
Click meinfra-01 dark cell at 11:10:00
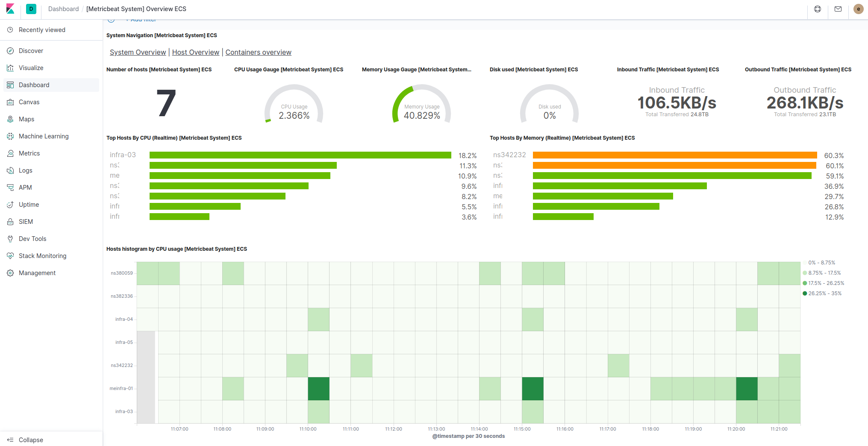point(319,389)
